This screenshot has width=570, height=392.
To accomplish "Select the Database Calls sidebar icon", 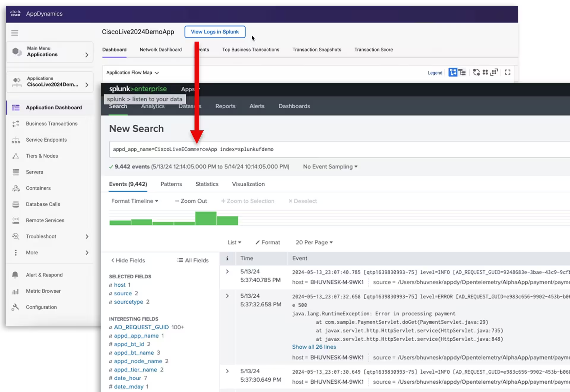I will pos(16,204).
